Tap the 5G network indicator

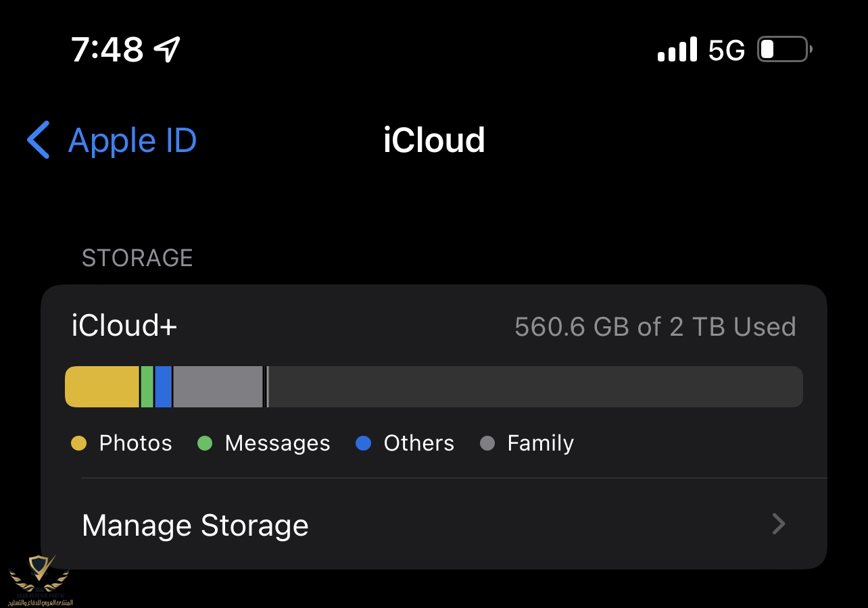pos(726,50)
